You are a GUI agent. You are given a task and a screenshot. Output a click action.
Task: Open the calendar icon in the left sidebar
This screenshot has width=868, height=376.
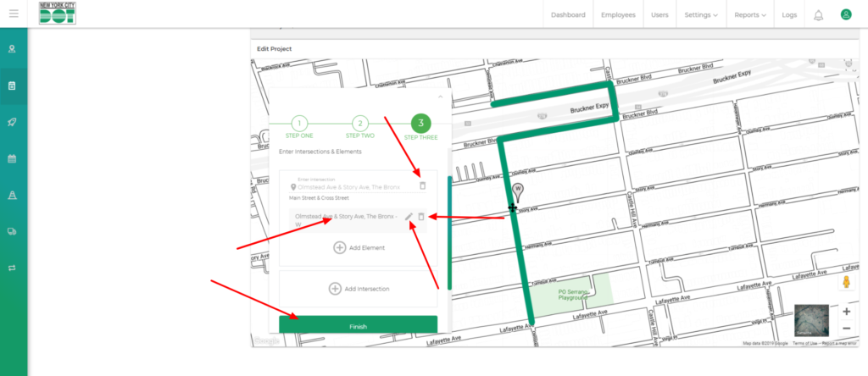[x=13, y=158]
